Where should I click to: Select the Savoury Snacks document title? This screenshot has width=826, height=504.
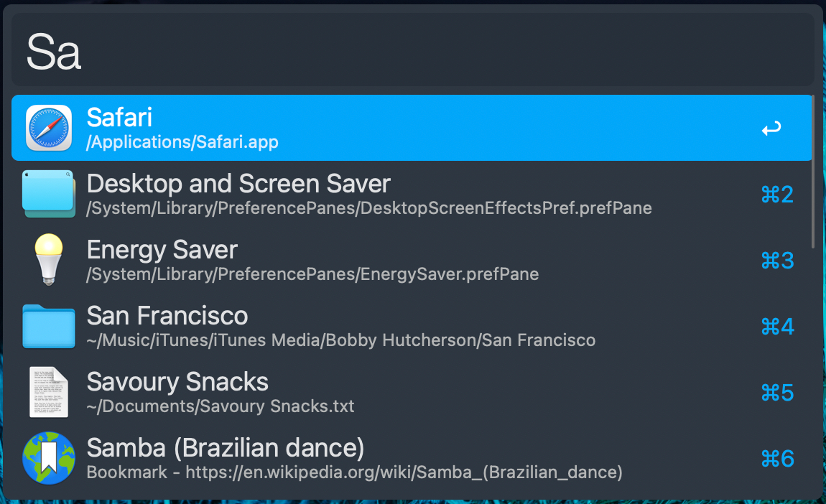(x=177, y=382)
